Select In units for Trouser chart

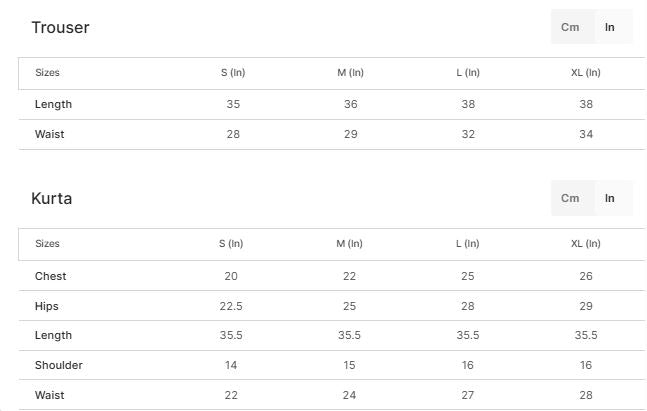click(x=609, y=27)
